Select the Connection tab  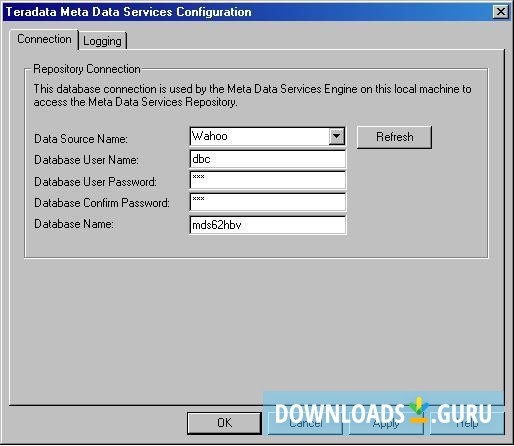[x=44, y=39]
